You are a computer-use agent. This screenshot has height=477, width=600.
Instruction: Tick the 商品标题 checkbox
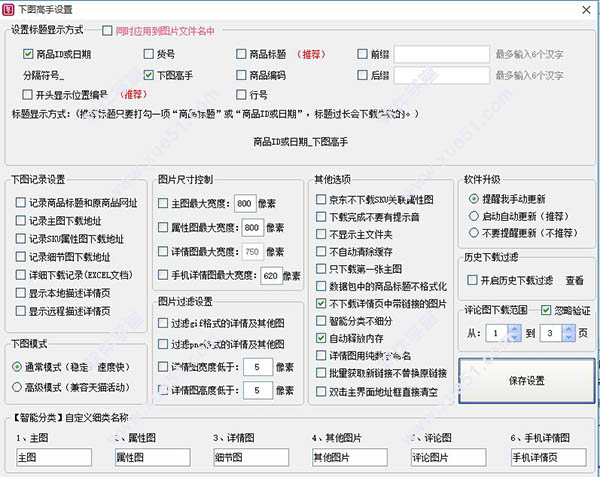(x=242, y=54)
